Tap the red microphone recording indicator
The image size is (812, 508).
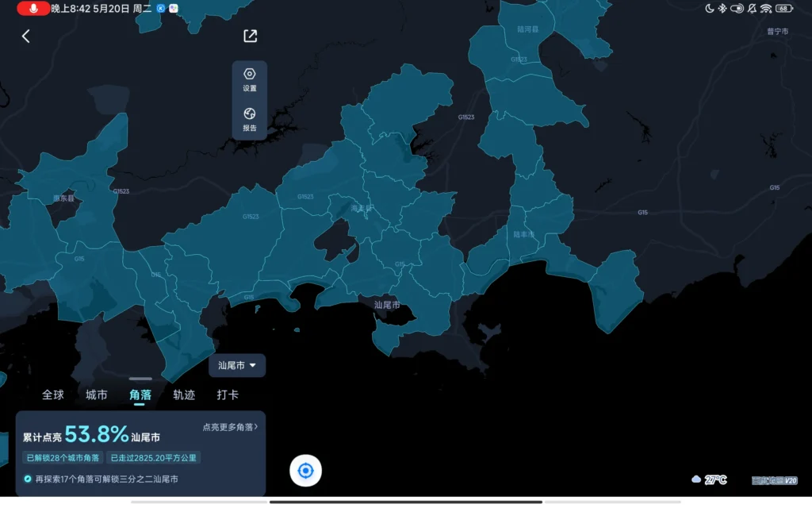coord(33,8)
